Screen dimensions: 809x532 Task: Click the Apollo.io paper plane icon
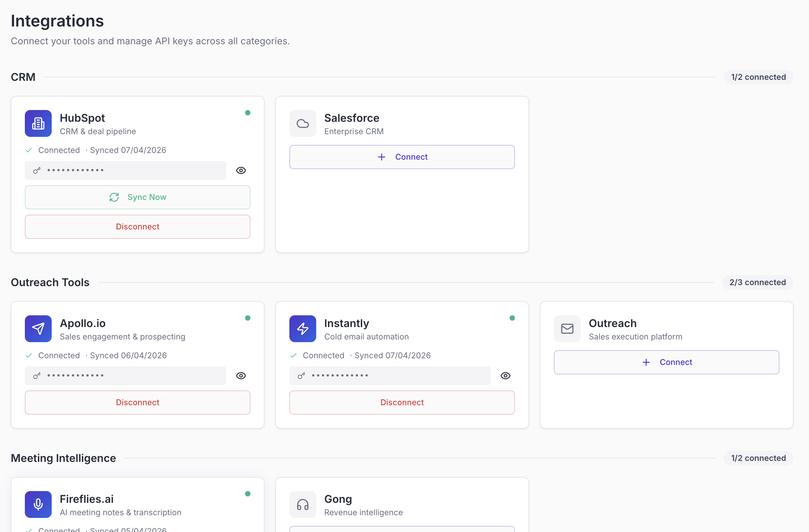click(x=38, y=328)
